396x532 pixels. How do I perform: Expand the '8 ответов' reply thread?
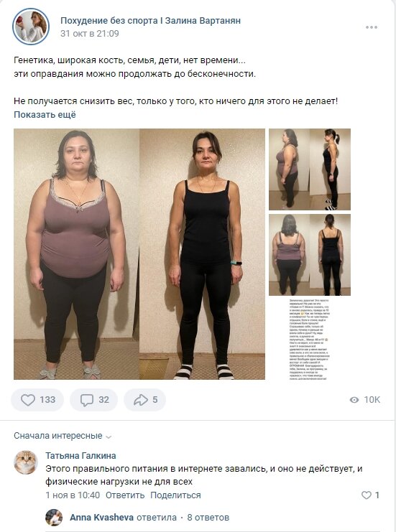point(208,518)
